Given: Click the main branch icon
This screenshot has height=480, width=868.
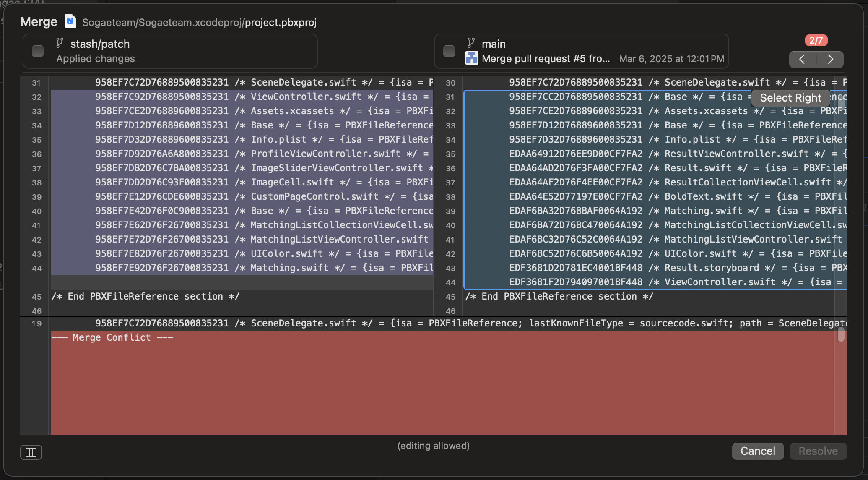Looking at the screenshot, I should click(x=471, y=43).
